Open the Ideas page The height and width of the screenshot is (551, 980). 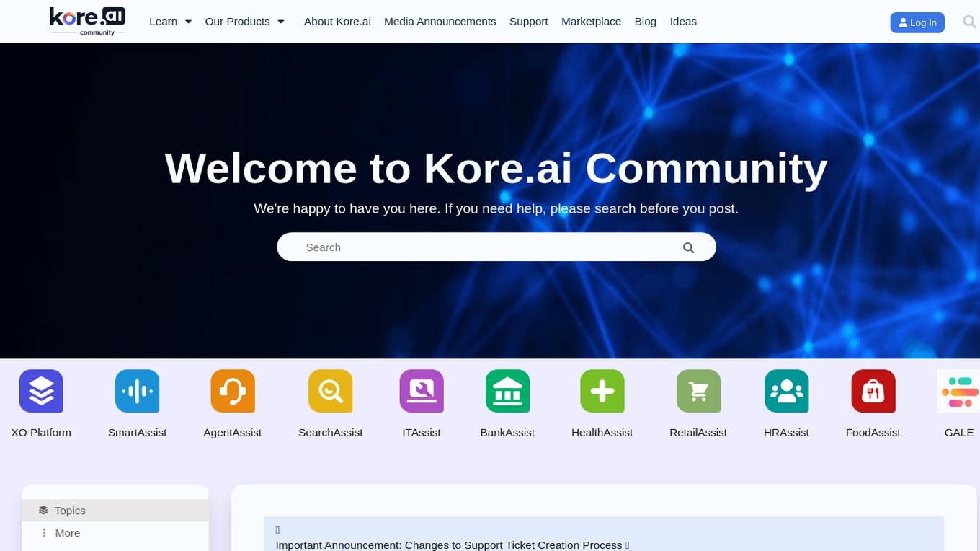pyautogui.click(x=683, y=22)
